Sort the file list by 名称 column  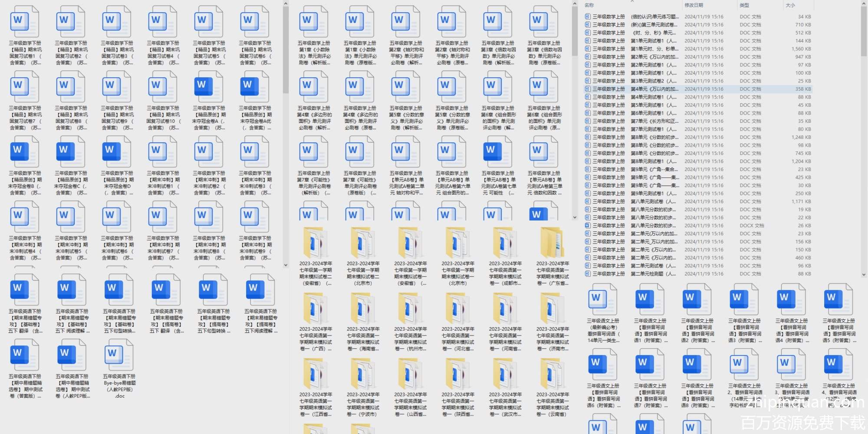[589, 5]
